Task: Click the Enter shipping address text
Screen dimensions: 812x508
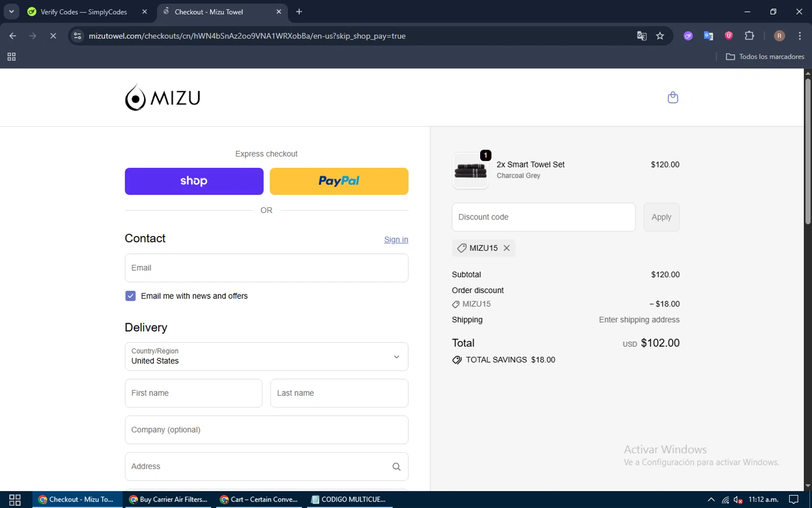Action: coord(639,320)
